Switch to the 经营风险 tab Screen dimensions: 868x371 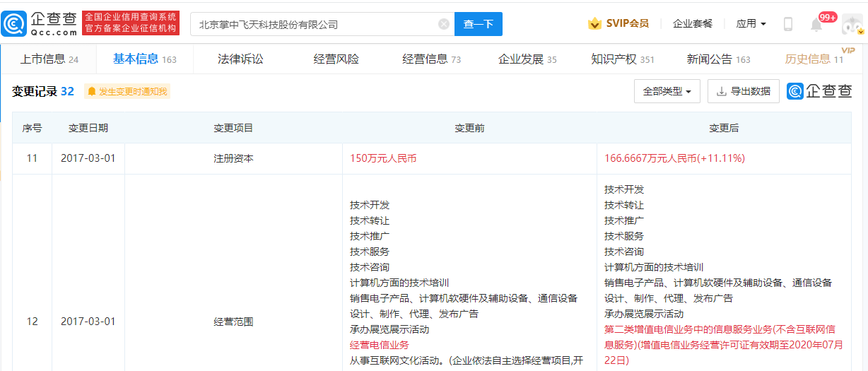click(336, 59)
